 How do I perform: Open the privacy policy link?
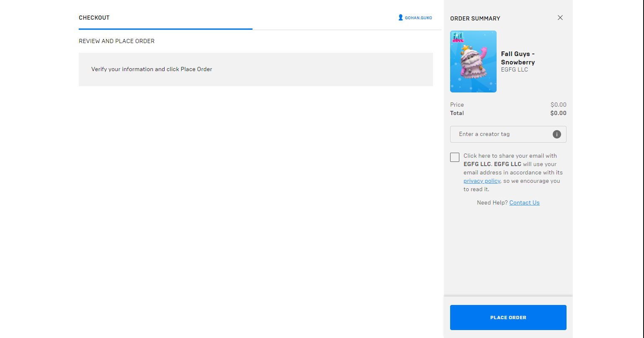tap(482, 181)
